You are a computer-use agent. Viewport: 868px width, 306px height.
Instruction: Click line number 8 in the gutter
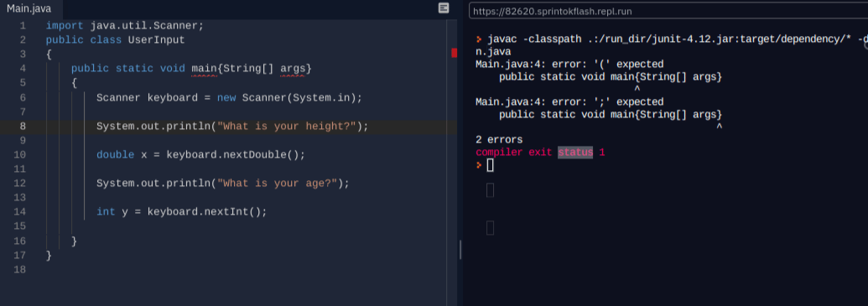coord(22,126)
